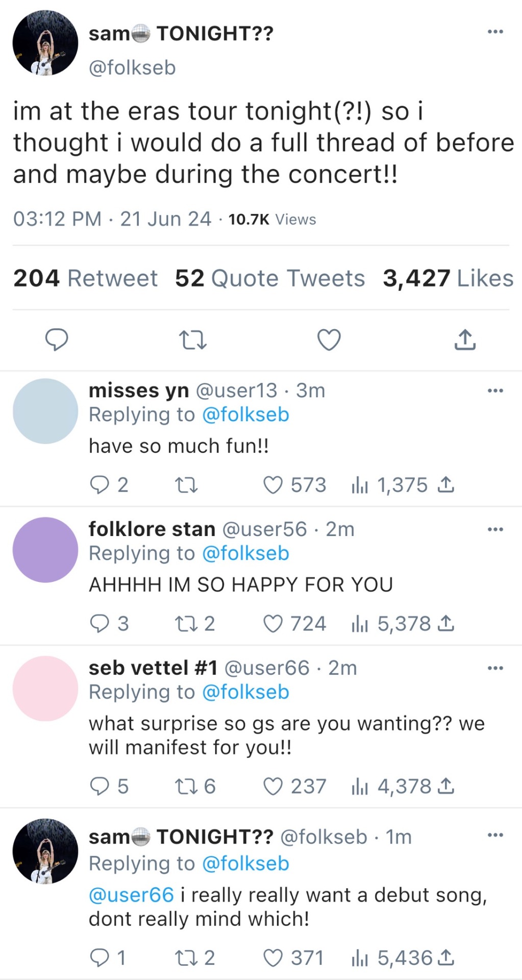Open folklore stan's purple avatar

click(x=45, y=550)
